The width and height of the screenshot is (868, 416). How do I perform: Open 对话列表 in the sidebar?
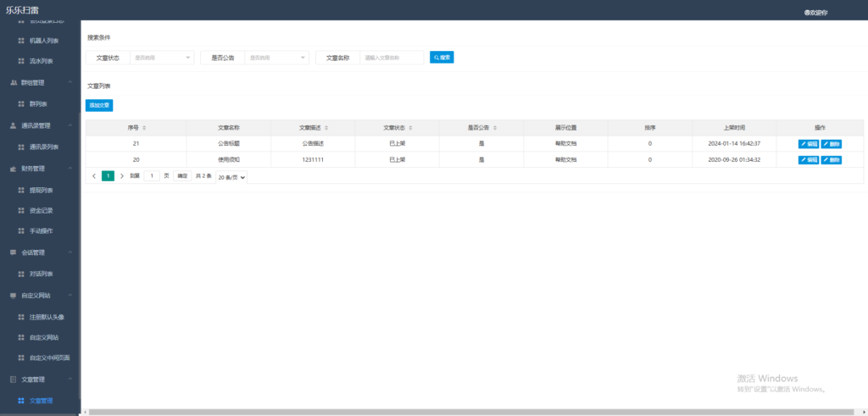(41, 274)
